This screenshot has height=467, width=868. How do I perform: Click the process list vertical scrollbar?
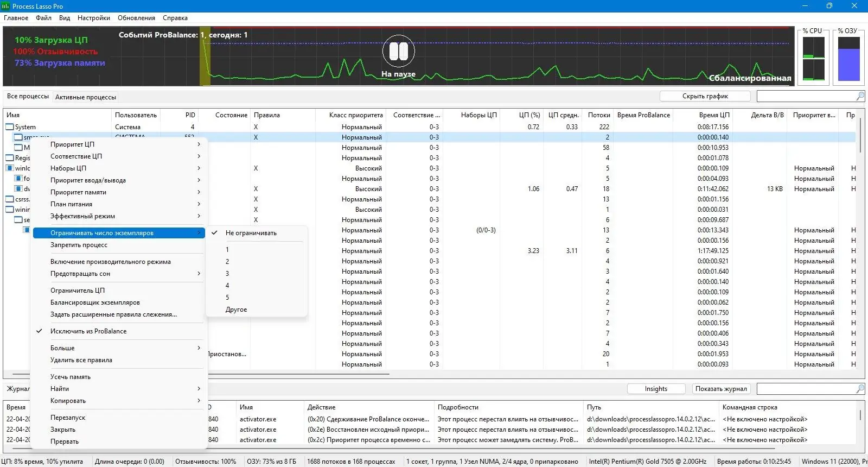(x=860, y=136)
